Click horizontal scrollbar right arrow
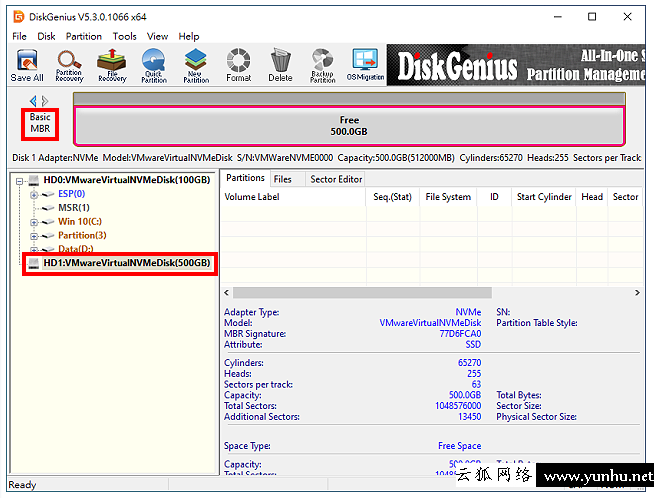This screenshot has height=498, width=657. [x=637, y=293]
